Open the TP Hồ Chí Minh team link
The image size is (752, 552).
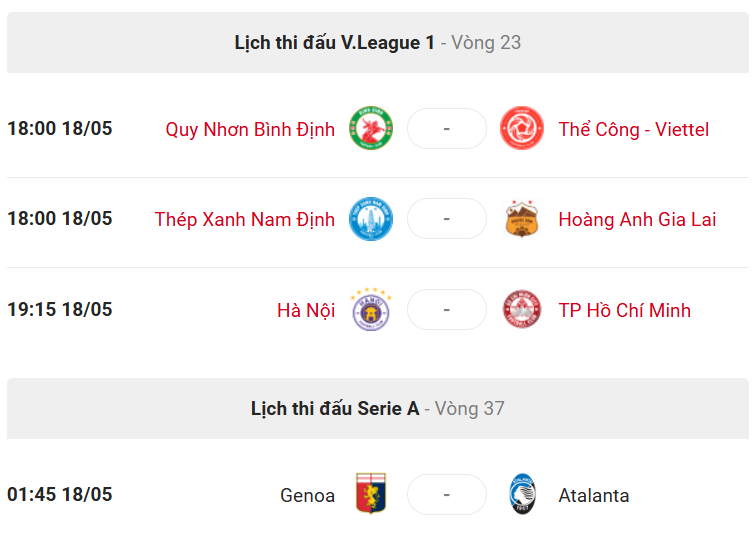click(624, 310)
